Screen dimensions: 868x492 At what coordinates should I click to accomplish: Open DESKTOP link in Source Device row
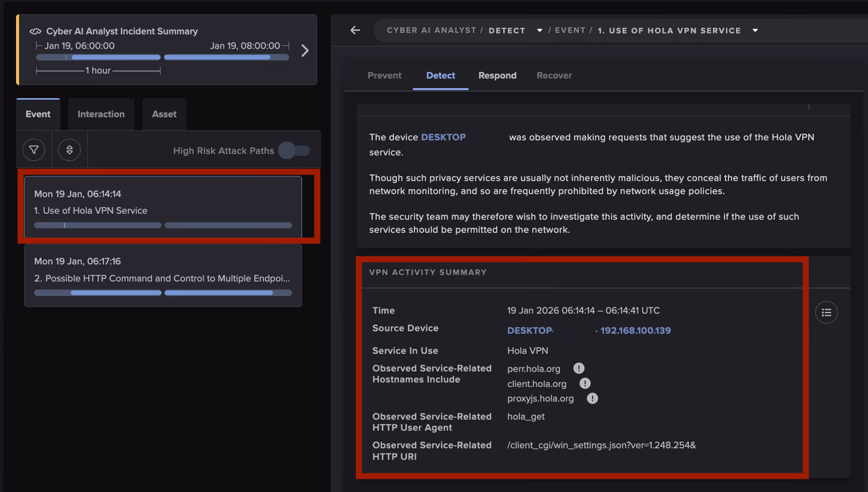[x=530, y=330]
